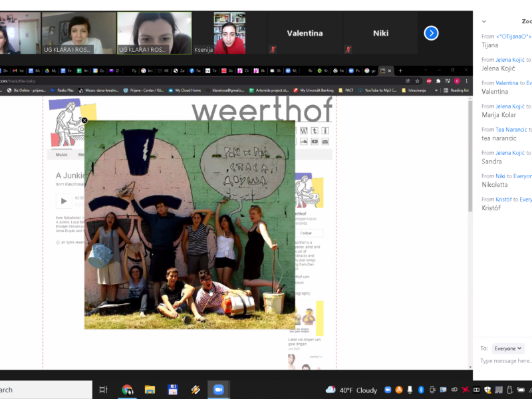The image size is (532, 399).
Task: Open a new browser tab
Action: point(400,71)
